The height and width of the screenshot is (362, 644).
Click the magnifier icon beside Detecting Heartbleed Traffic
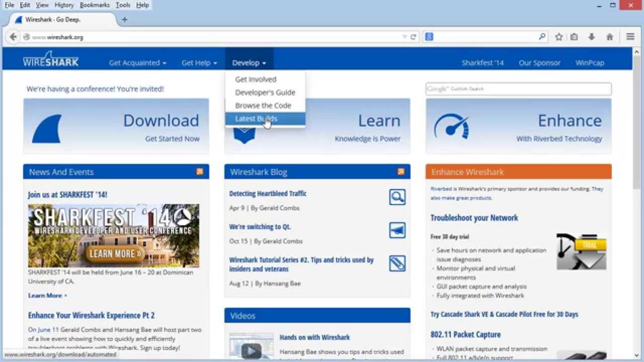tap(397, 197)
